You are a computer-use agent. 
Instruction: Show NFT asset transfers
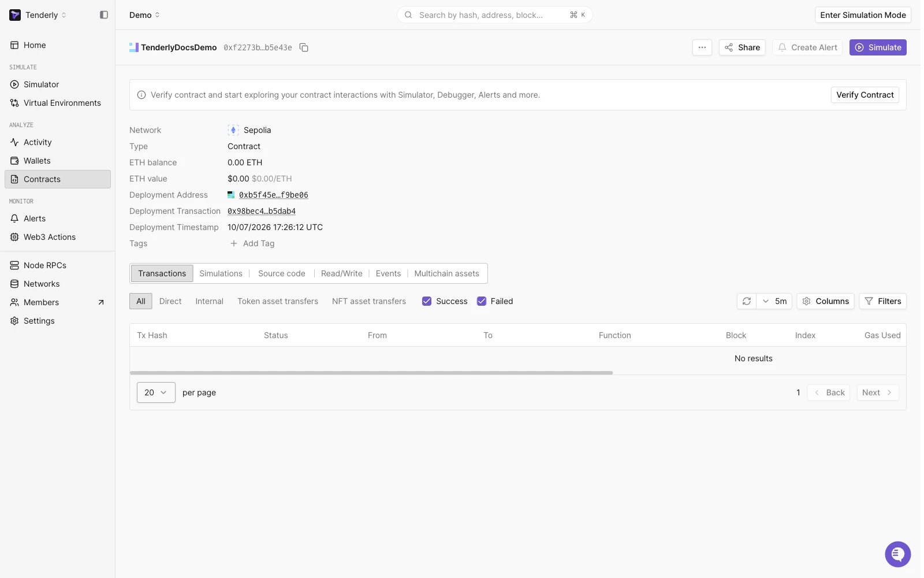tap(369, 301)
